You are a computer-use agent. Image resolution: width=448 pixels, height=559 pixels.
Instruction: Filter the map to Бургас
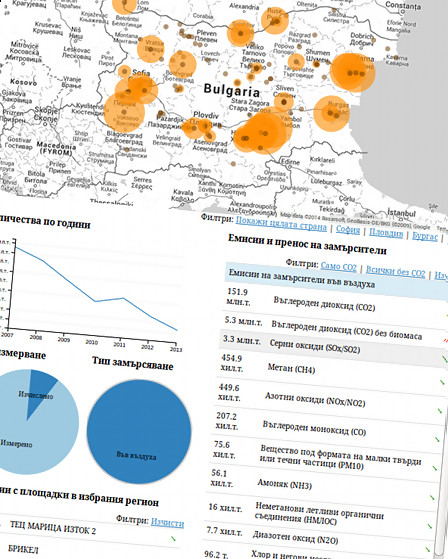point(424,236)
